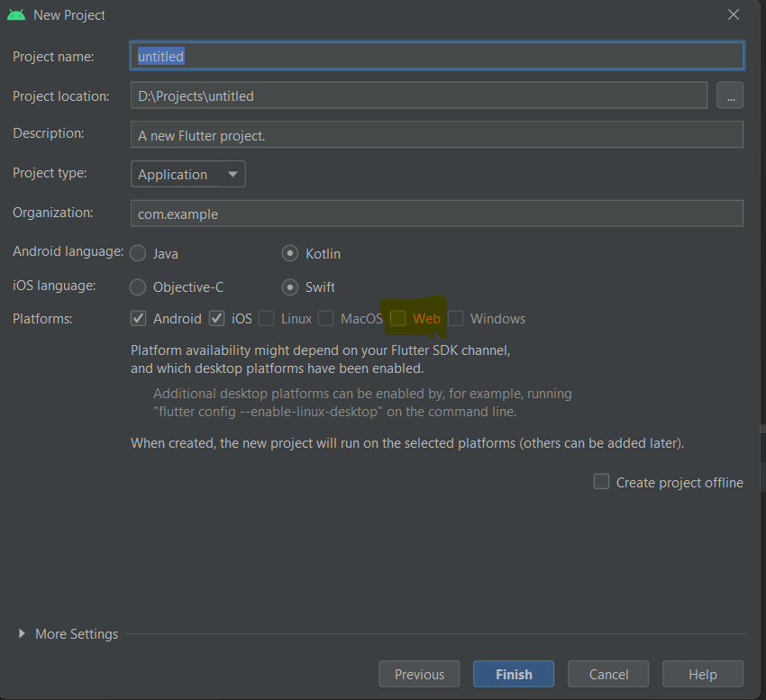Click the Finish button
Image resolution: width=766 pixels, height=700 pixels.
pyautogui.click(x=514, y=674)
